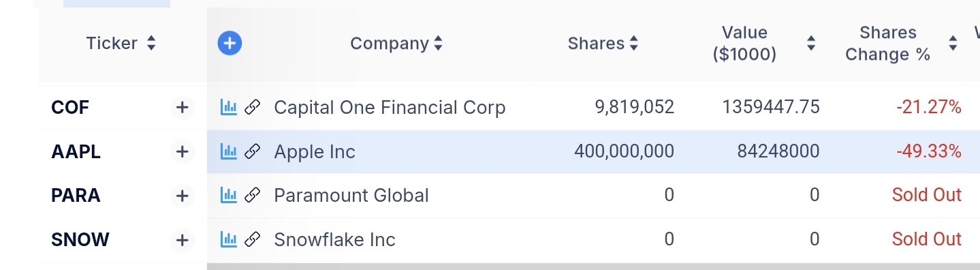The image size is (980, 270).
Task: Sort table by Ticker column
Action: 121,44
